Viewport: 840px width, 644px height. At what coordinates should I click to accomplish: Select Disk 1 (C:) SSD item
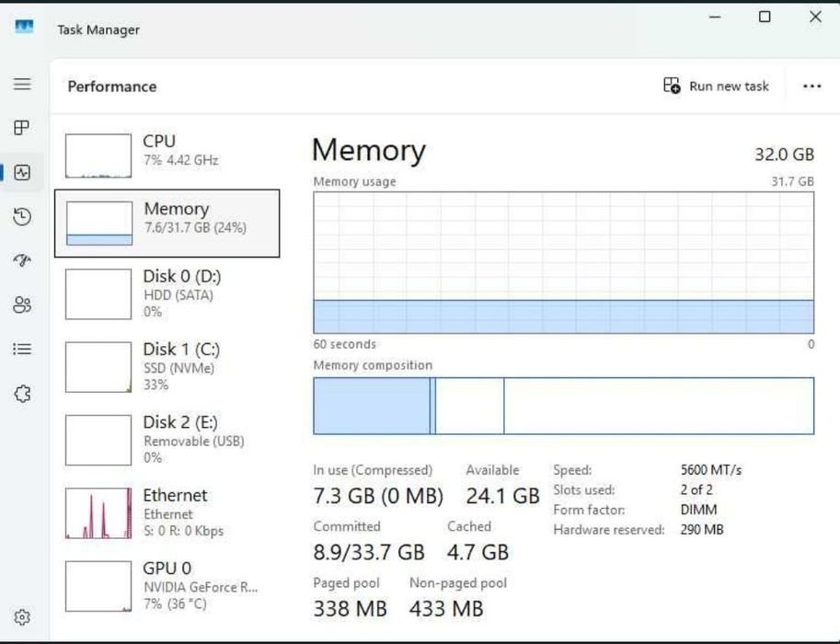(167, 366)
